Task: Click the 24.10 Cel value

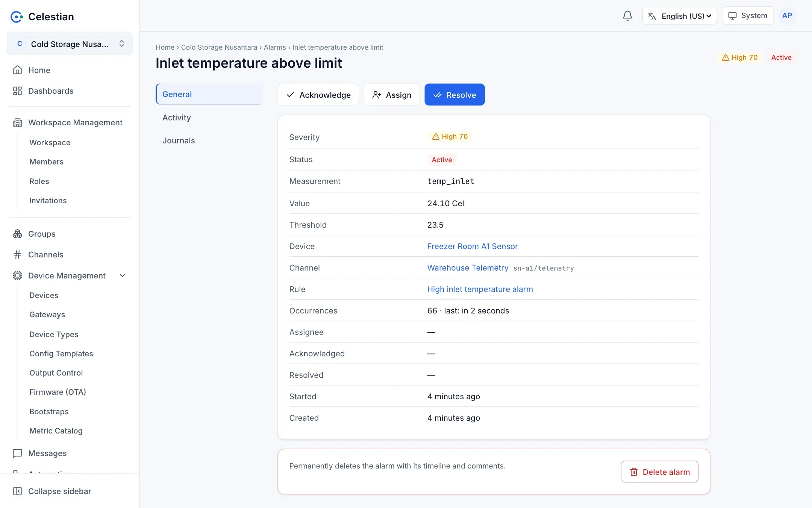Action: coord(445,203)
